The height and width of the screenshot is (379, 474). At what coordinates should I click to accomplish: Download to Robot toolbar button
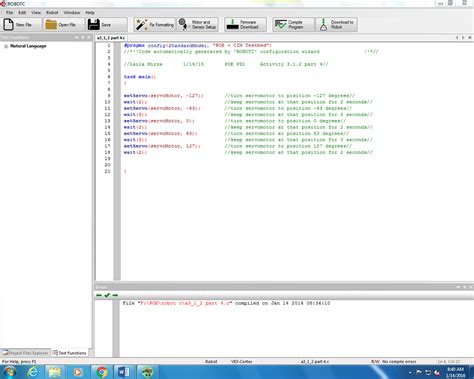click(336, 25)
